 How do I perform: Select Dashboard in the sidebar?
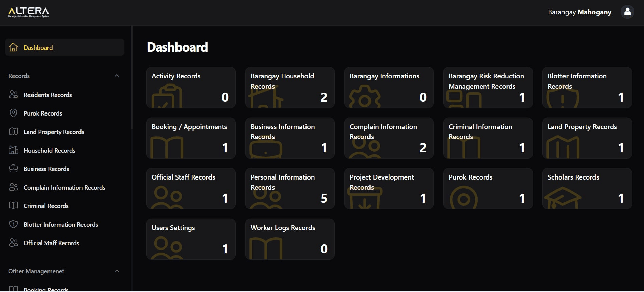tap(65, 47)
